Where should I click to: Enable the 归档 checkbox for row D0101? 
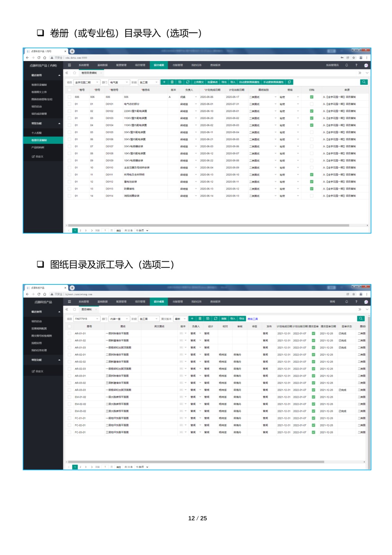coord(312,104)
